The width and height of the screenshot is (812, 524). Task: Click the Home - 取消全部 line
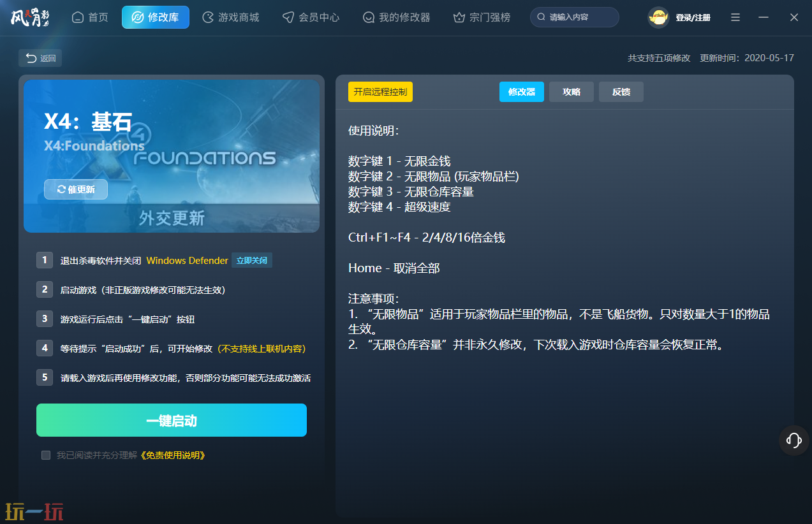pos(394,268)
